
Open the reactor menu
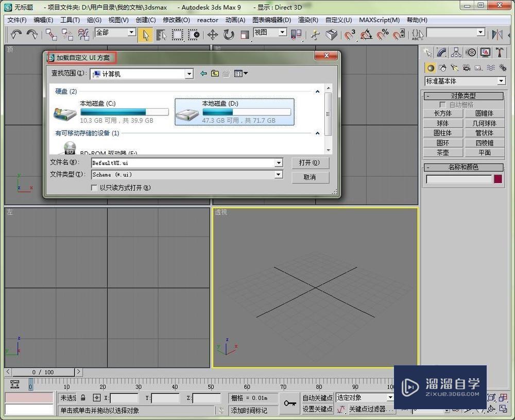(x=208, y=20)
